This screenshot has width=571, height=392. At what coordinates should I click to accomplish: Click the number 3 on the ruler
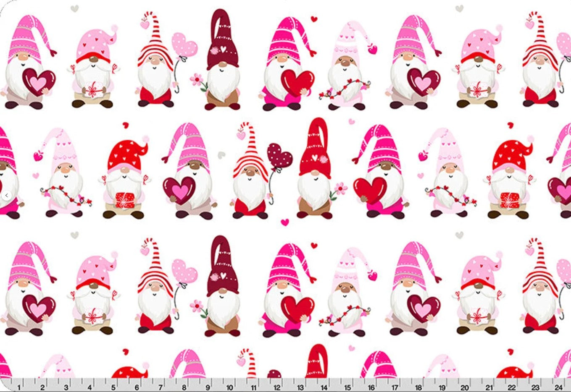pos(66,387)
